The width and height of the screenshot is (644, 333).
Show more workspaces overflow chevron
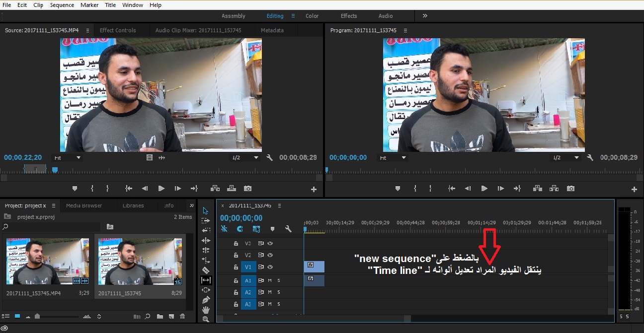point(425,16)
